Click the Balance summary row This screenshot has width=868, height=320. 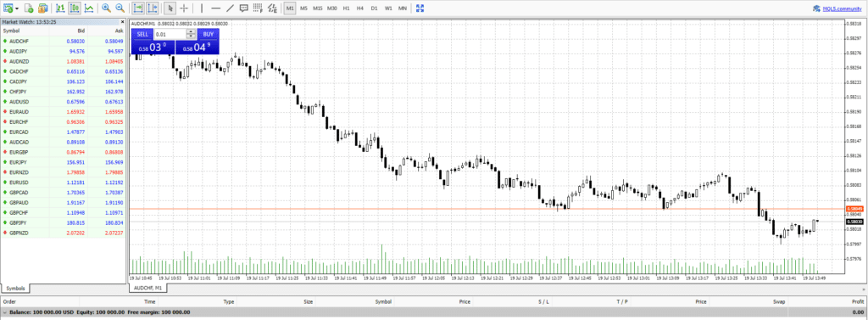[x=433, y=312]
